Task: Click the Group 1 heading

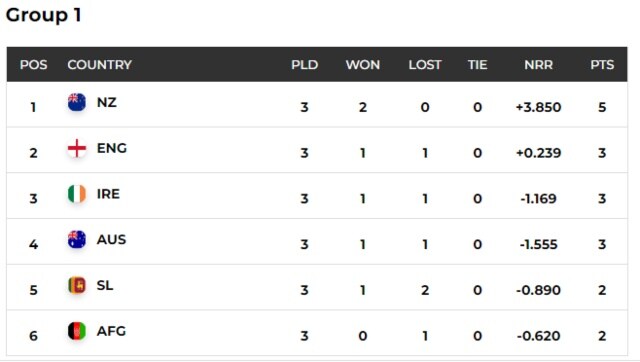Action: [44, 15]
